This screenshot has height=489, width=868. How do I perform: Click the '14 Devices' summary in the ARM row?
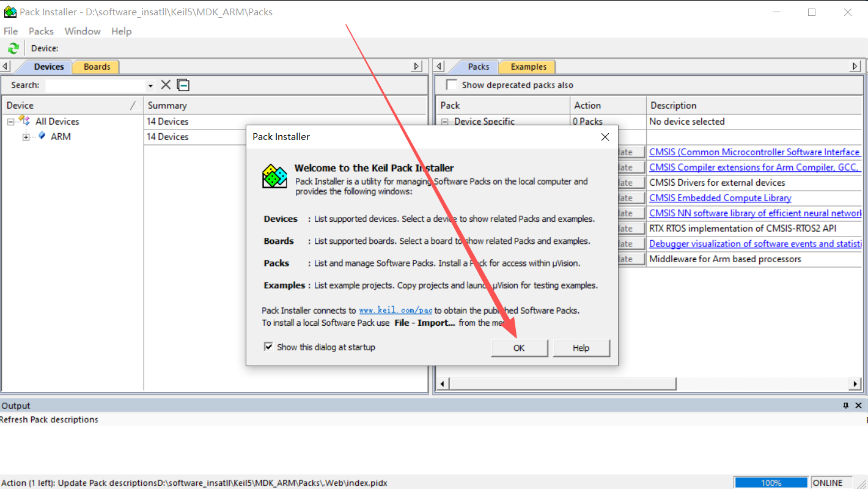tap(167, 136)
